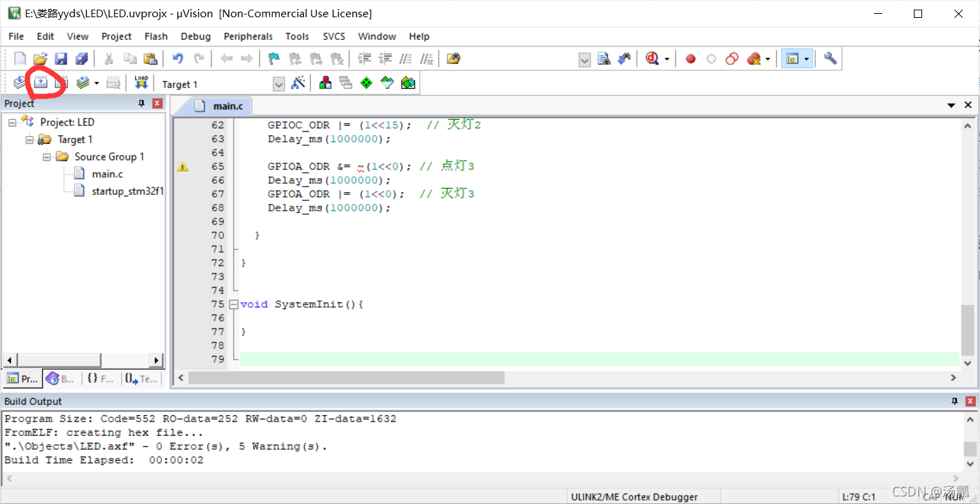The width and height of the screenshot is (980, 504).
Task: Download code to flash with LOAD icon
Action: pyautogui.click(x=141, y=83)
